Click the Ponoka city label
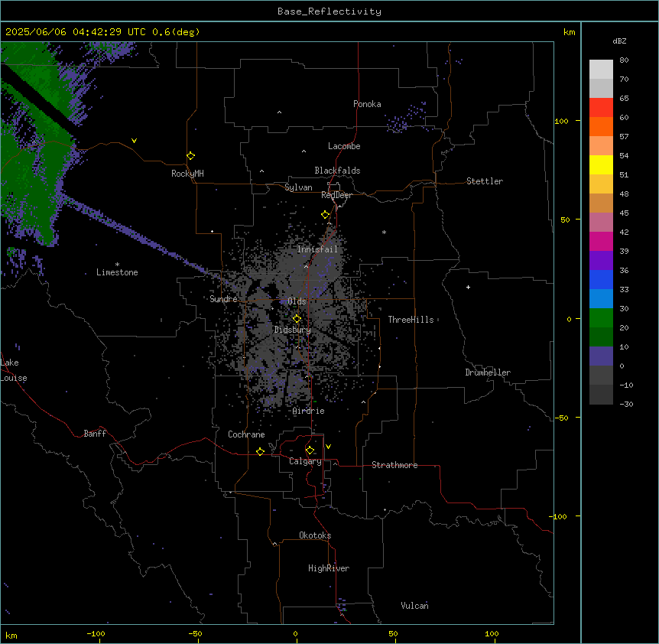 point(367,104)
